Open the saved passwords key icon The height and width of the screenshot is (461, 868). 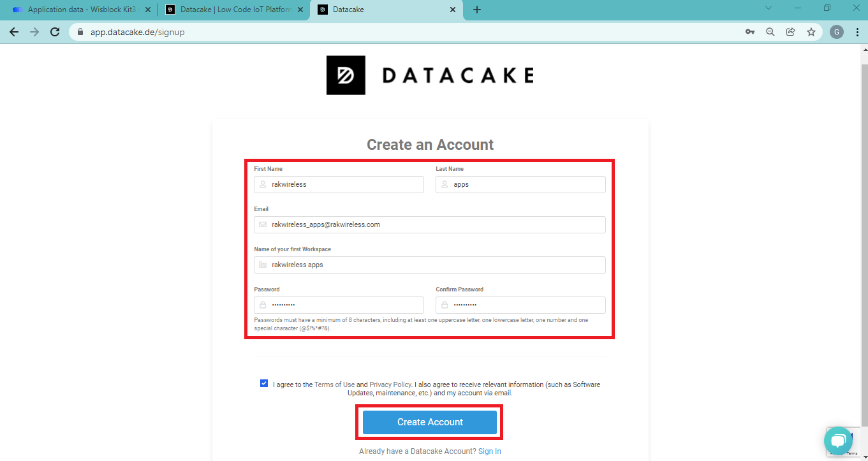pyautogui.click(x=750, y=32)
